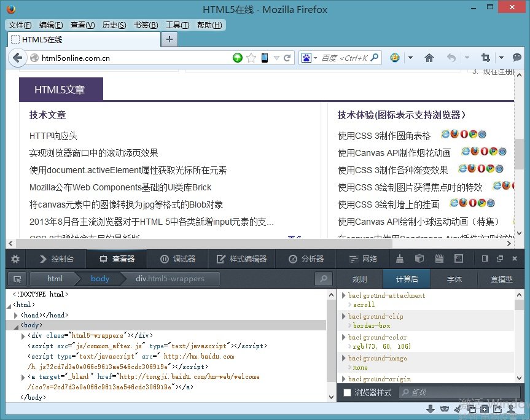Image resolution: width=530 pixels, height=420 pixels.
Task: Open the address bar history dropdown arrow
Action: point(276,58)
